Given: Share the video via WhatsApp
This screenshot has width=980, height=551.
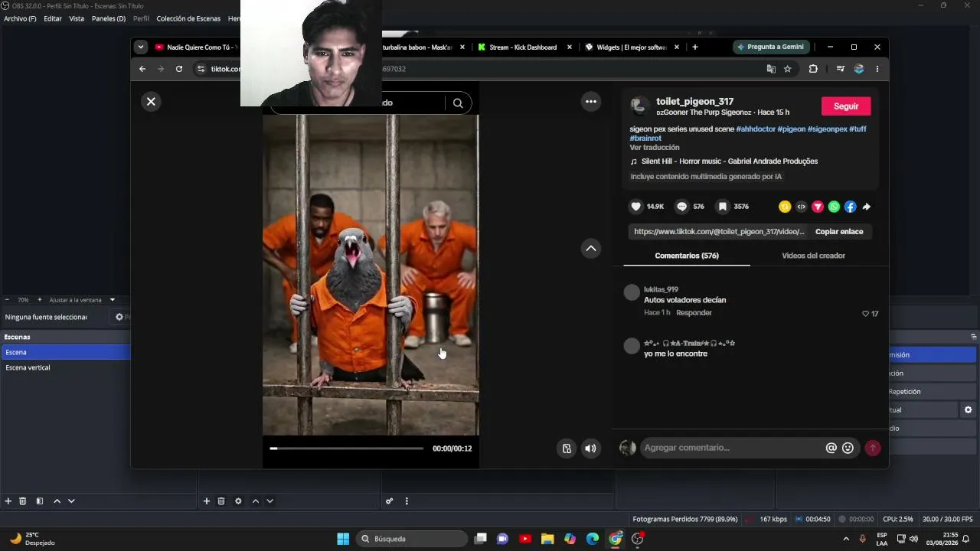Looking at the screenshot, I should pyautogui.click(x=834, y=207).
